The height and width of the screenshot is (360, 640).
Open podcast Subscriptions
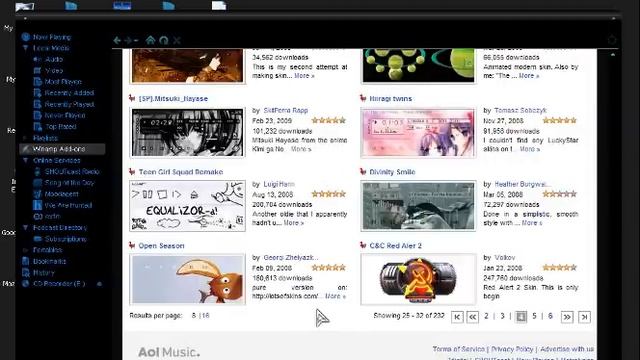click(x=65, y=239)
